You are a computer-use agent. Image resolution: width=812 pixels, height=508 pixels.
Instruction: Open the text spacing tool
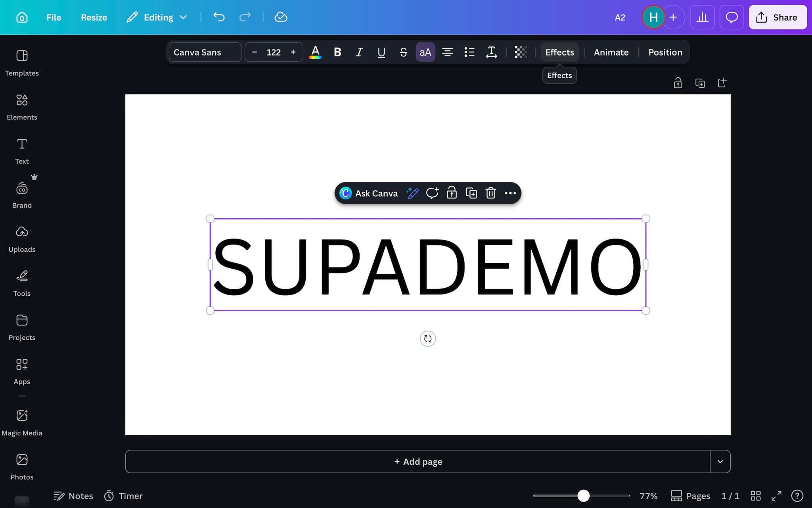(x=491, y=52)
